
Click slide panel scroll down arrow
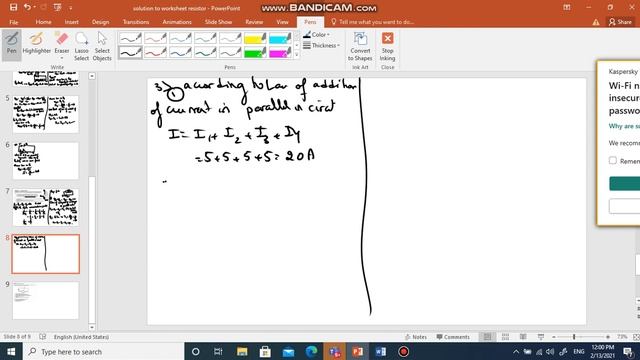pyautogui.click(x=92, y=327)
